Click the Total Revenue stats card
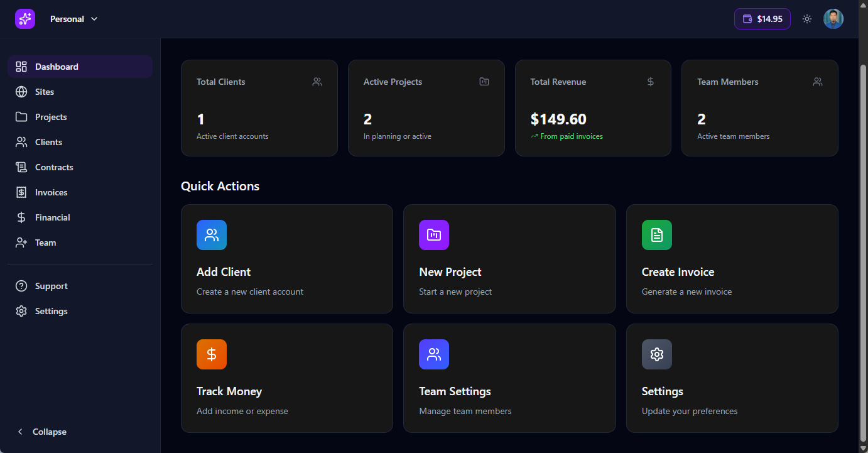The image size is (868, 453). 593,108
